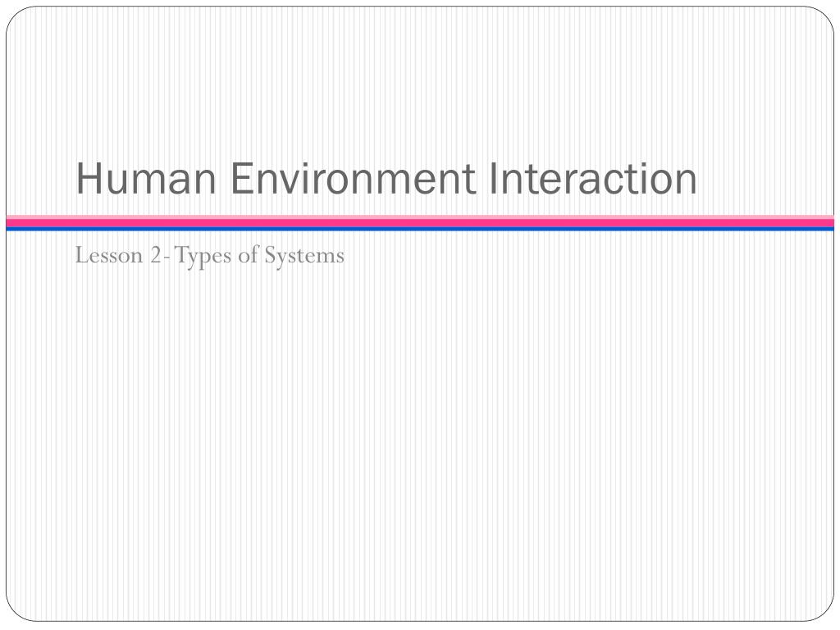
Task: Click the word 'Human' in the title
Action: [146, 178]
